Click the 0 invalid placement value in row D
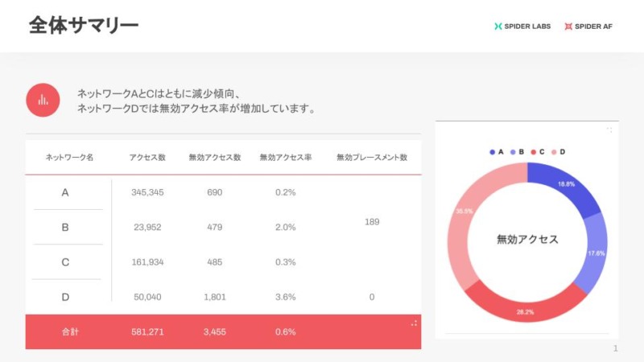Viewport: 644px width, 362px height. 372,297
